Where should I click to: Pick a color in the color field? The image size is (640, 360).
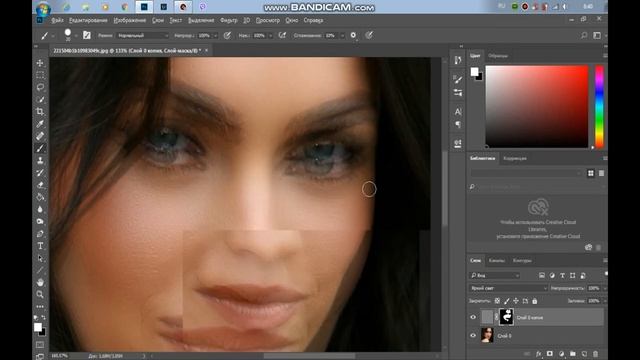pyautogui.click(x=537, y=107)
